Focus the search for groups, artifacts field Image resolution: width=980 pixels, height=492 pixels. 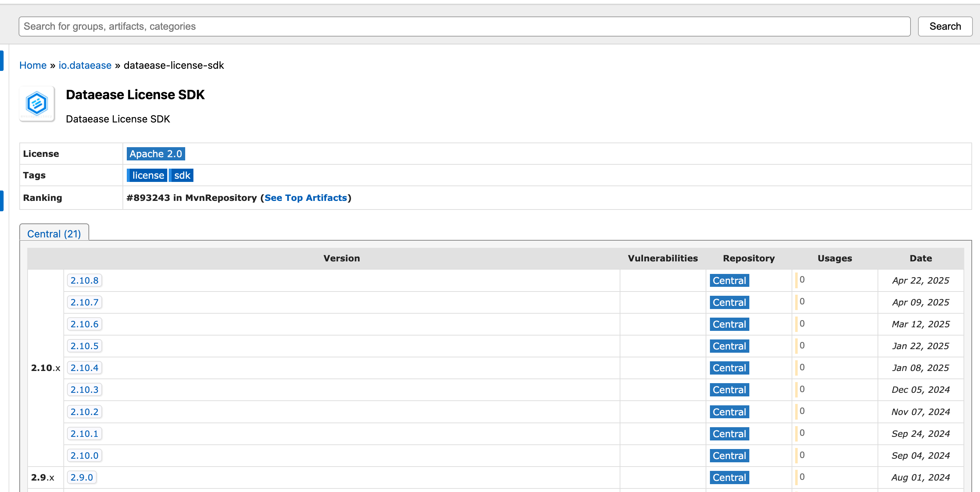tap(465, 26)
